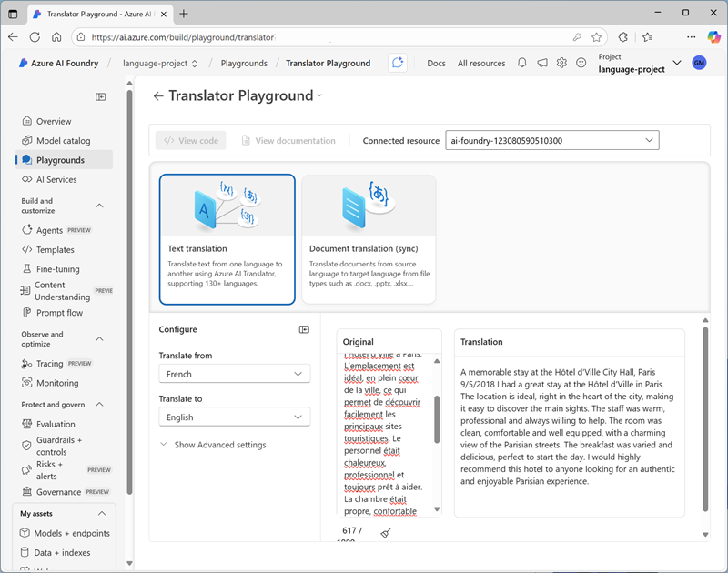The image size is (728, 573).
Task: Open the settings gear in header
Action: point(561,63)
